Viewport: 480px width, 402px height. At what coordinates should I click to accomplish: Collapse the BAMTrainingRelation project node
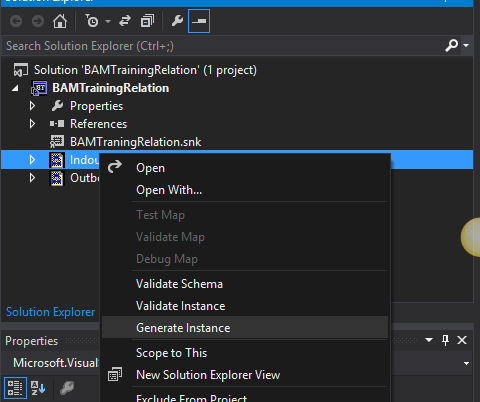[15, 88]
